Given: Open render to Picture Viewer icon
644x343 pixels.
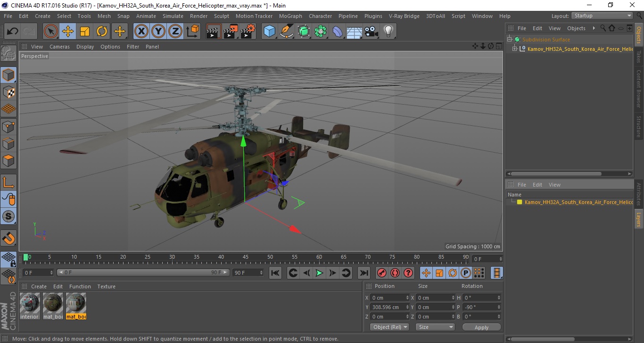Looking at the screenshot, I should [231, 32].
